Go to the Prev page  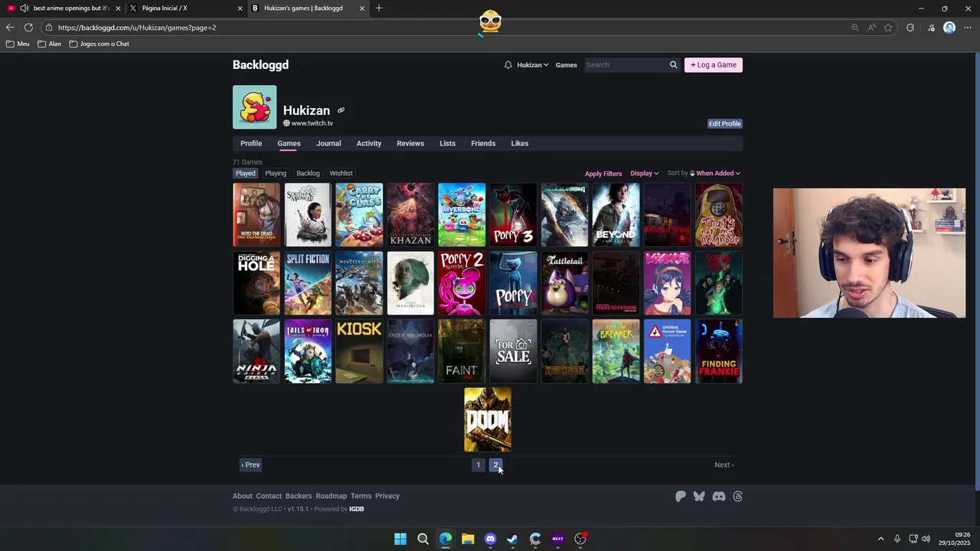pos(250,465)
